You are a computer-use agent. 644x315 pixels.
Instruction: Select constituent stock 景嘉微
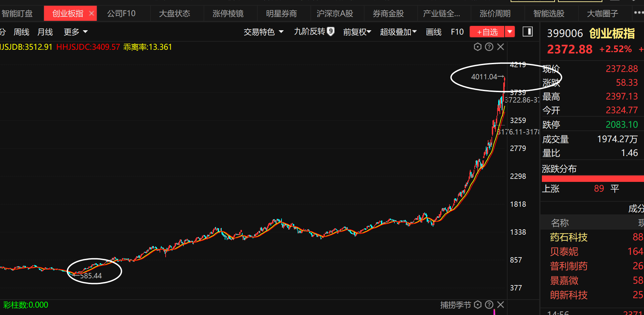564,280
